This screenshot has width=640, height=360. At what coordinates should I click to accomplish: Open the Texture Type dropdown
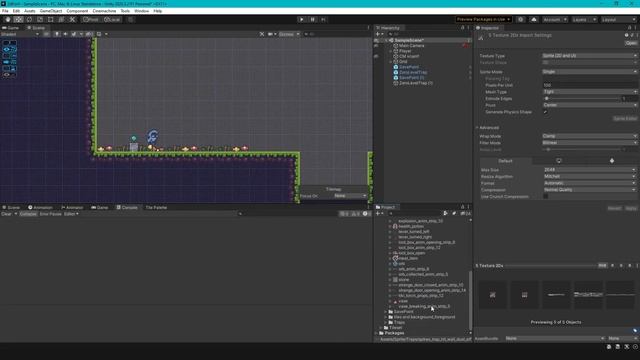click(x=589, y=56)
